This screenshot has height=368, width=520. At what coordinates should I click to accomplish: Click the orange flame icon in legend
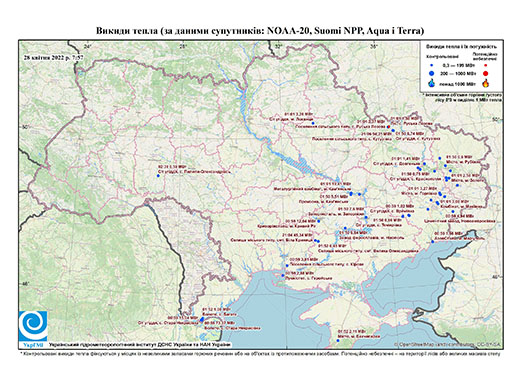click(x=486, y=83)
